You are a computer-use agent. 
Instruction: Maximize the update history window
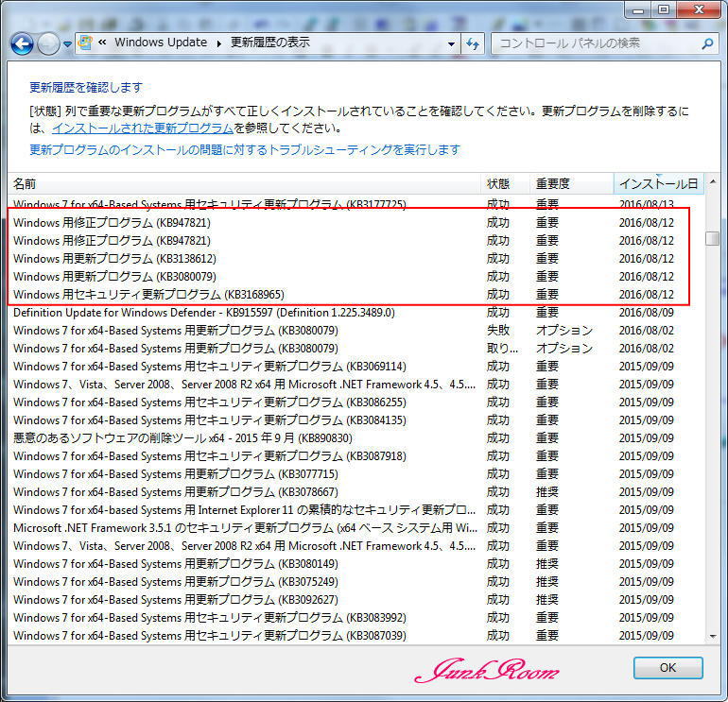[x=664, y=9]
